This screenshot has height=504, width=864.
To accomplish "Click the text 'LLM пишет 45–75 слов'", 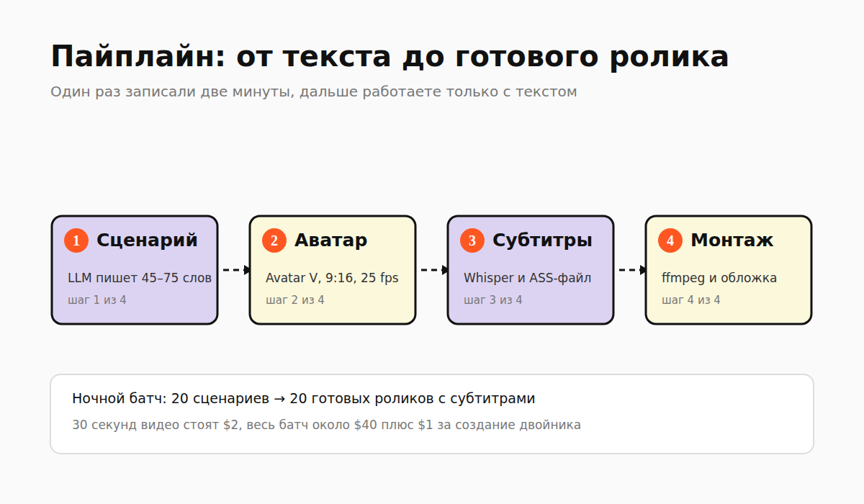I will pos(140,278).
